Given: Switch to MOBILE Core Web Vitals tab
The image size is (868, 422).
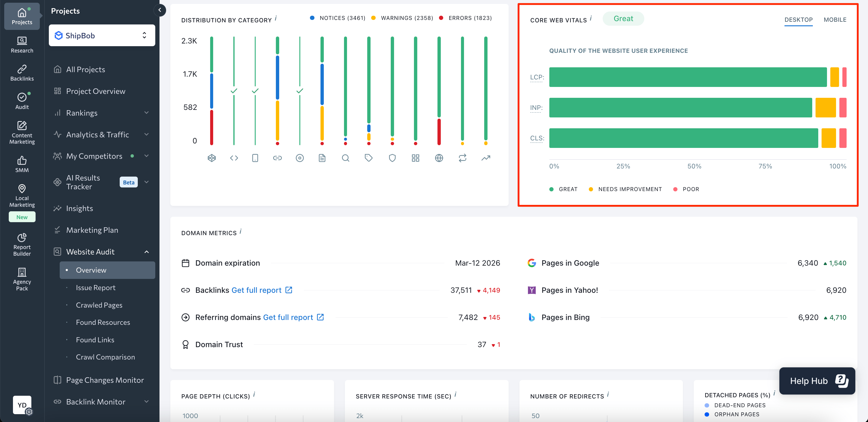Looking at the screenshot, I should (x=836, y=19).
